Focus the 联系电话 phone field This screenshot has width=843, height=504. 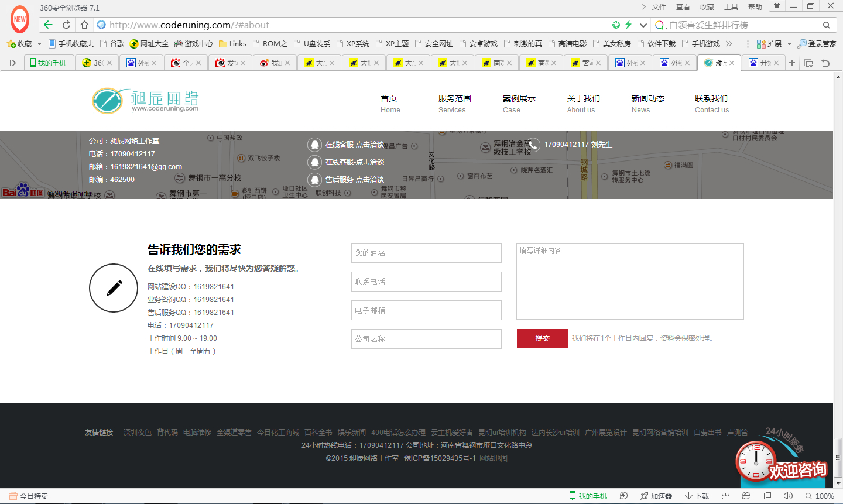(x=426, y=282)
